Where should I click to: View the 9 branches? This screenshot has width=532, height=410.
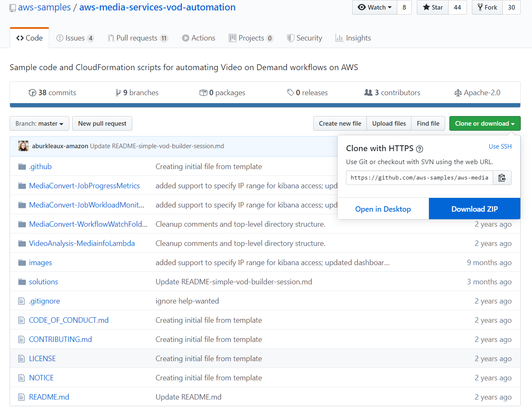[137, 93]
